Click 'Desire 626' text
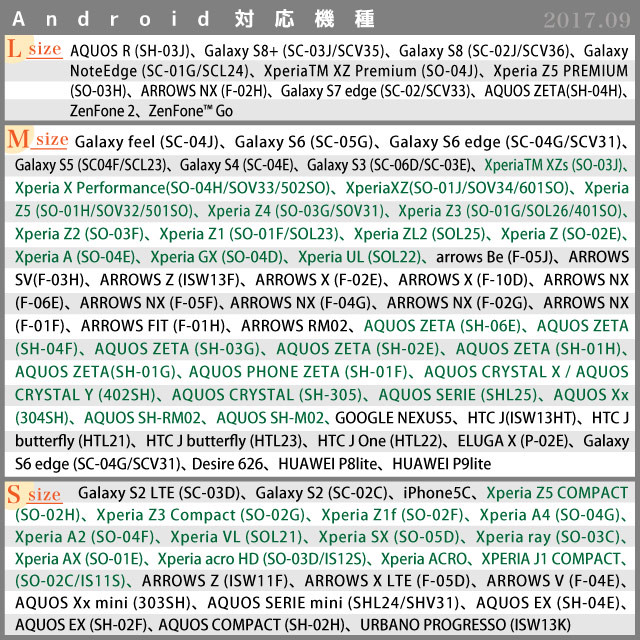This screenshot has width=640, height=640. click(x=227, y=464)
